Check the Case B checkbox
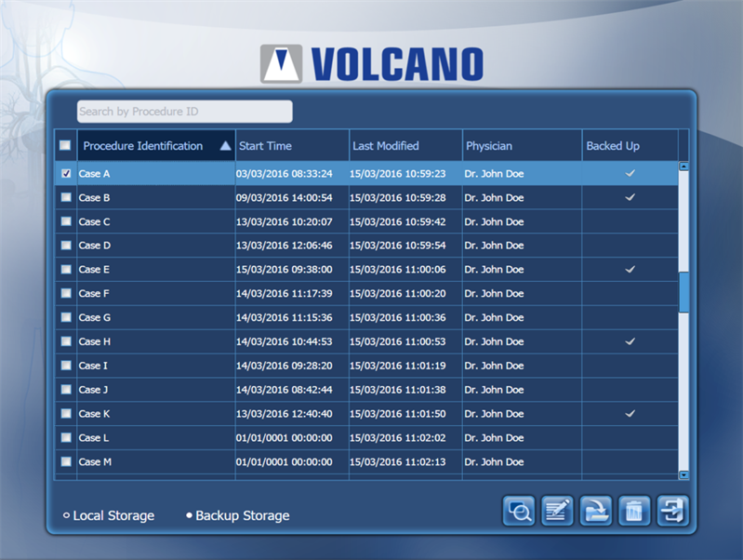Screen dimensions: 743x560 pyautogui.click(x=66, y=197)
